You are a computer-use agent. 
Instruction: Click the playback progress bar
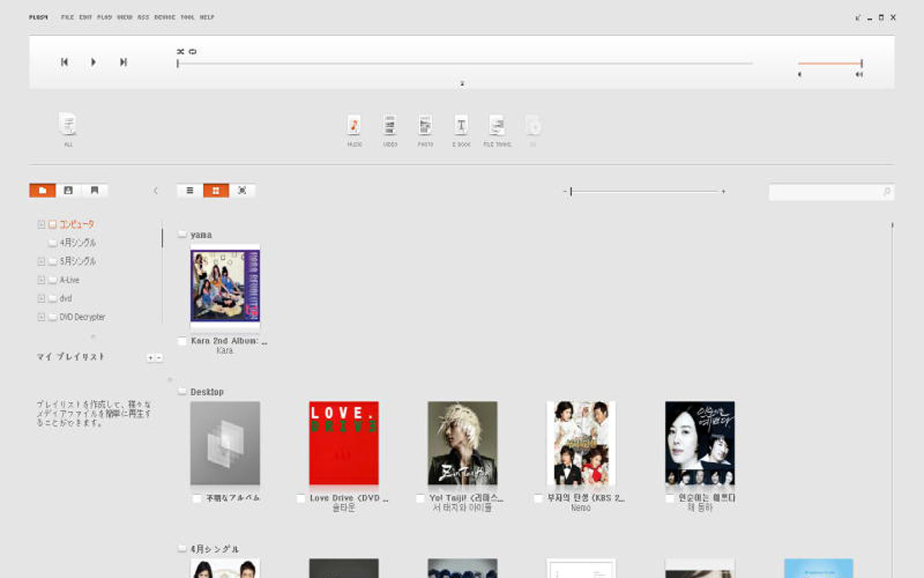(x=464, y=64)
